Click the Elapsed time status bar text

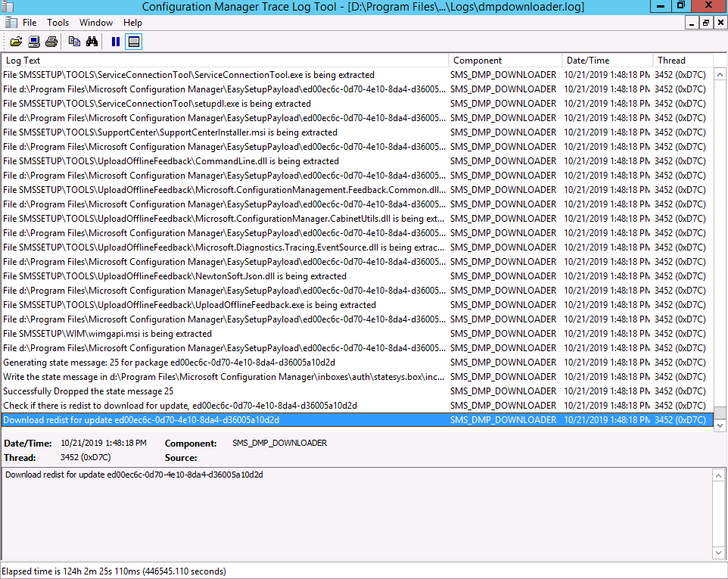[x=114, y=571]
